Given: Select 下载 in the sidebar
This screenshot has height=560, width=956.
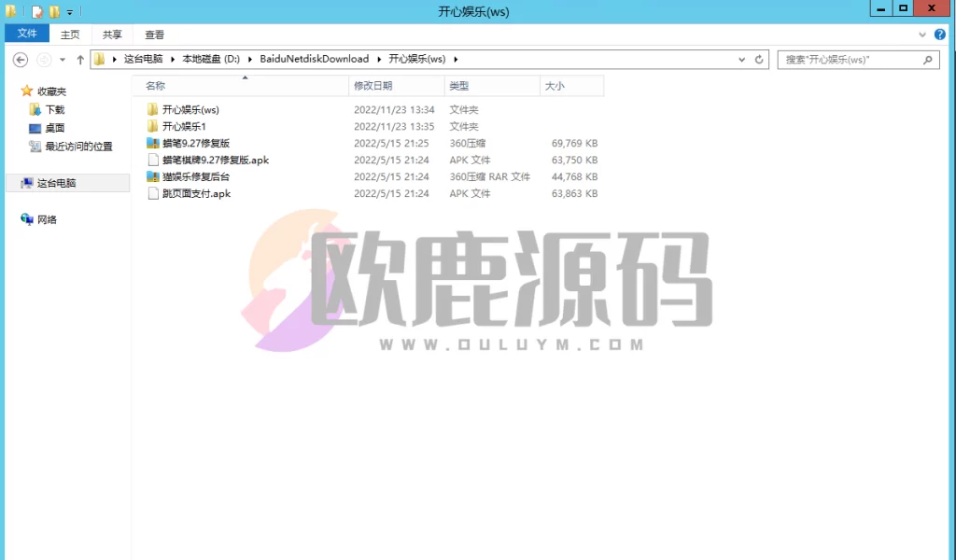Looking at the screenshot, I should tap(54, 108).
